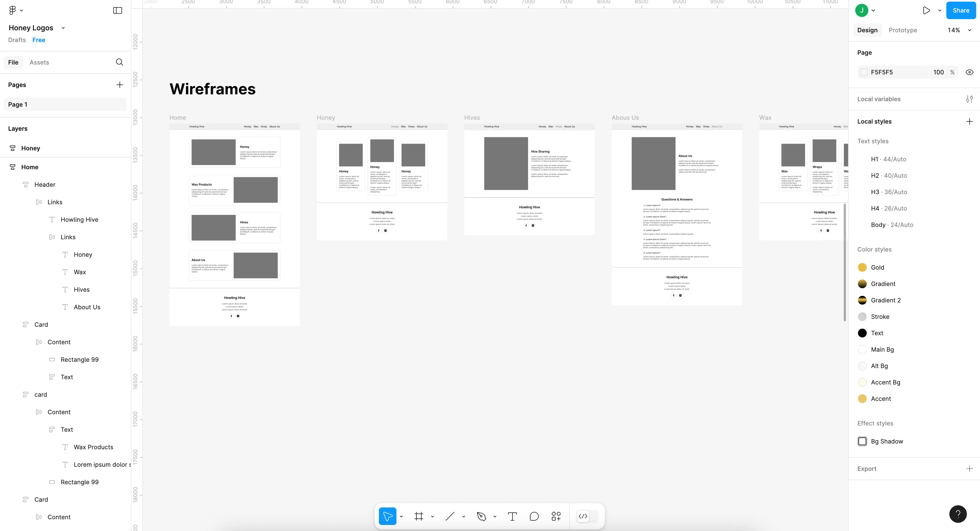The height and width of the screenshot is (531, 980).
Task: Open Frame tool options chevron
Action: (x=433, y=517)
